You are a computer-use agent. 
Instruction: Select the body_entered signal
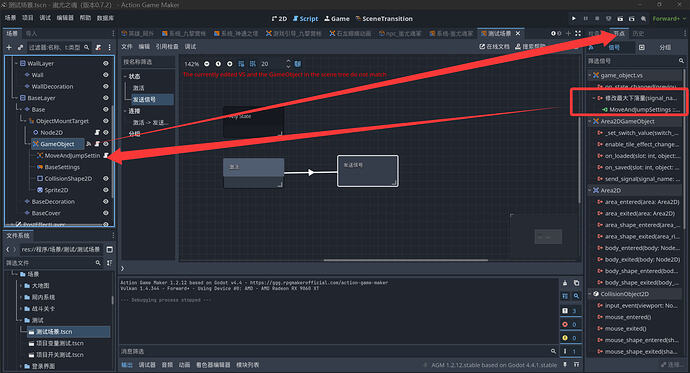(x=638, y=248)
